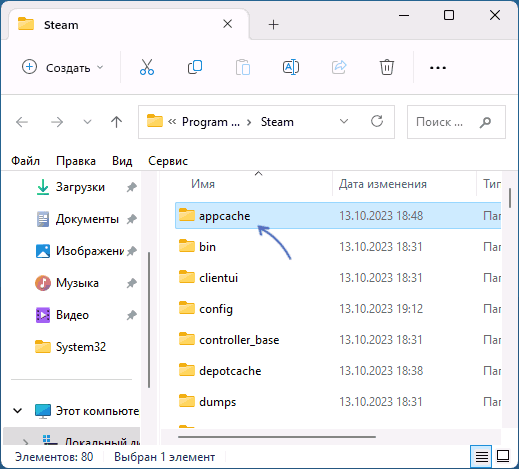Click the Cut scissors icon
The image size is (519, 469).
147,67
